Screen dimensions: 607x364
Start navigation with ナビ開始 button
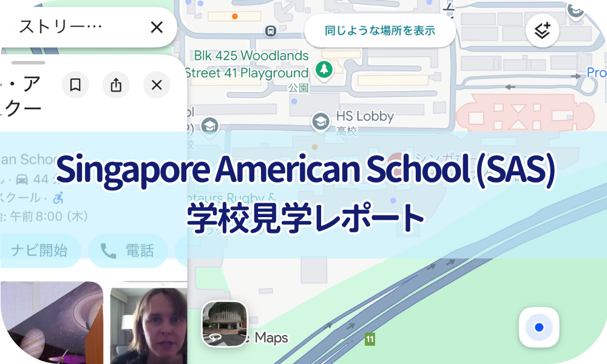click(x=39, y=251)
